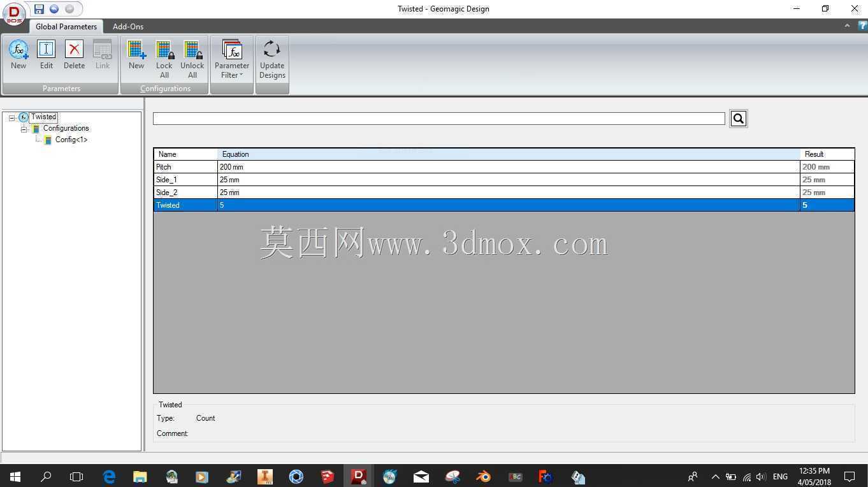Screen dimensions: 868x487
Task: Open the Windows Start menu
Action: tap(15, 476)
